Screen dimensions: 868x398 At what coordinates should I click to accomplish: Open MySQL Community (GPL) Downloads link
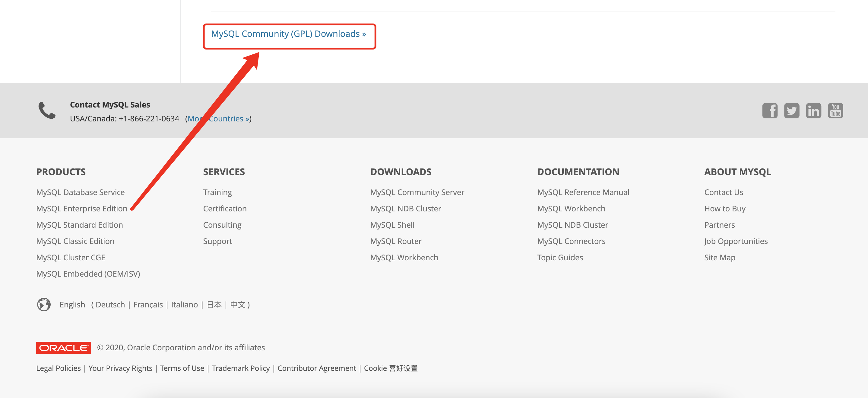point(288,34)
